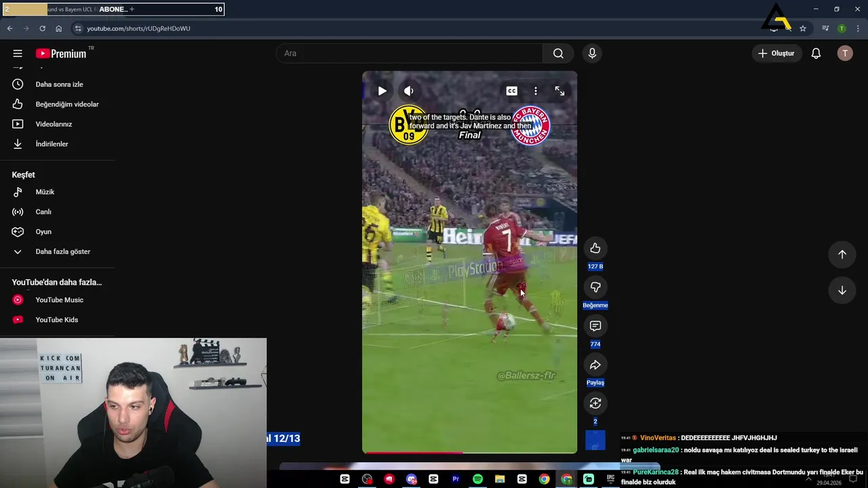
Task: Open Epic Games from the taskbar
Action: click(610, 479)
